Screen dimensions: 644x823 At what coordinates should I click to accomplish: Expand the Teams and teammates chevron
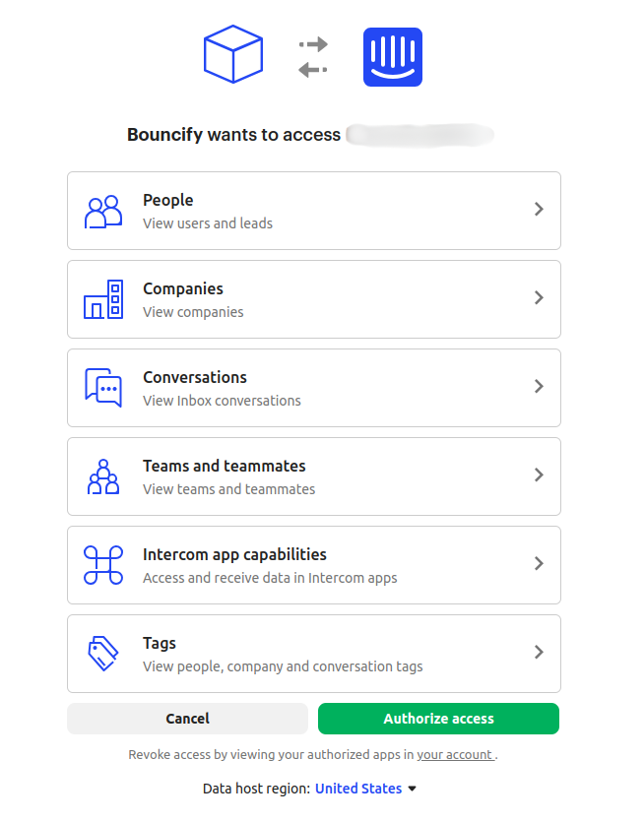click(539, 475)
